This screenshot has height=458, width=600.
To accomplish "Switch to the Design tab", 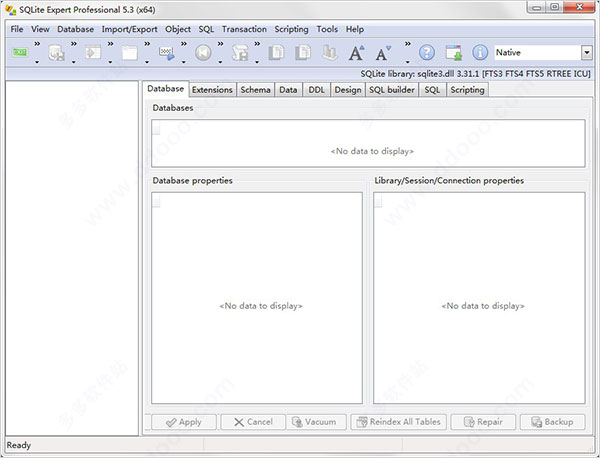I will [348, 90].
